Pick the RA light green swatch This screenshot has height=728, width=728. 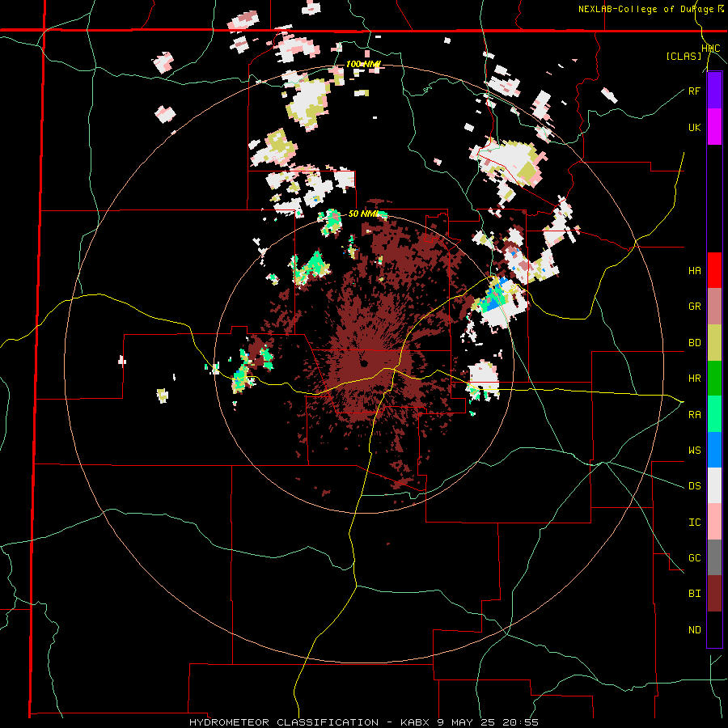[714, 414]
